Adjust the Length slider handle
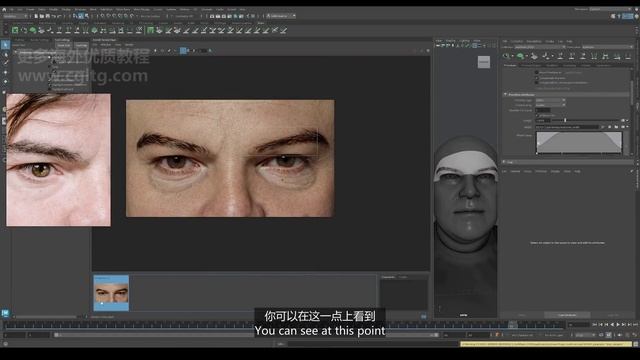Image resolution: width=640 pixels, height=360 pixels. [x=565, y=120]
